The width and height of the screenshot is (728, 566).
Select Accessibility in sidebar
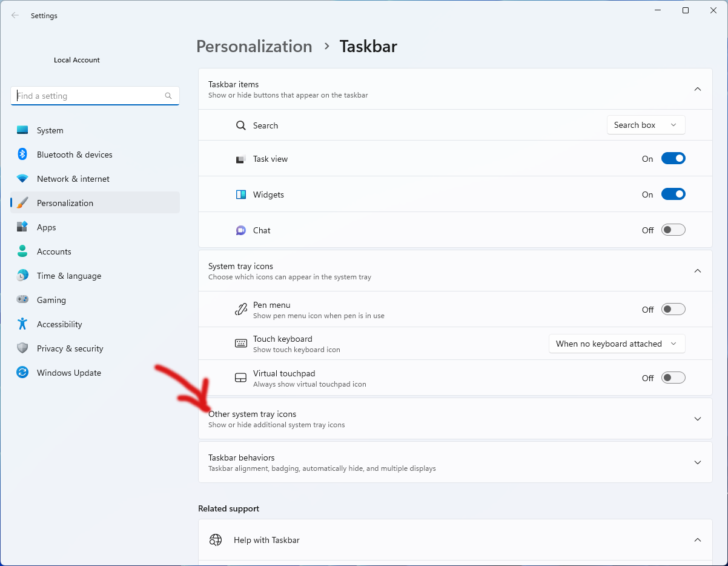click(x=95, y=324)
